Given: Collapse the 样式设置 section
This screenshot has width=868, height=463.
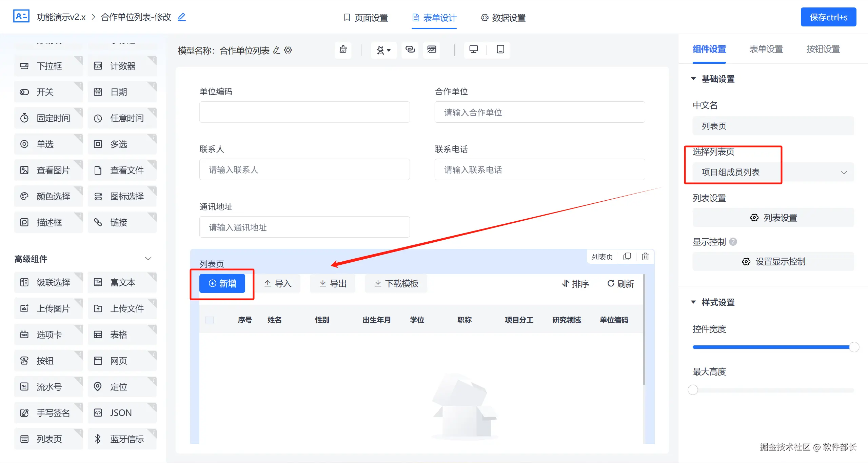Looking at the screenshot, I should (x=693, y=302).
